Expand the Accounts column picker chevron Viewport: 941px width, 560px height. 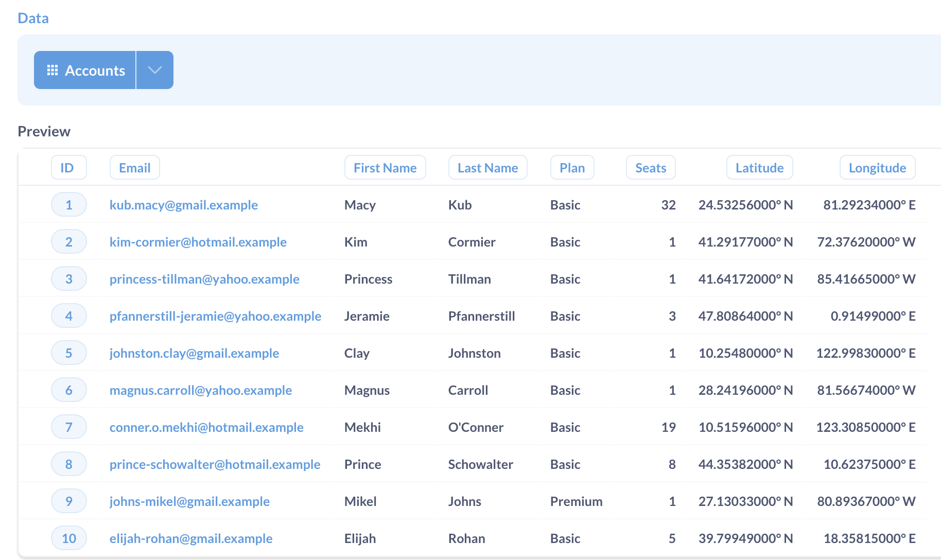(x=154, y=70)
